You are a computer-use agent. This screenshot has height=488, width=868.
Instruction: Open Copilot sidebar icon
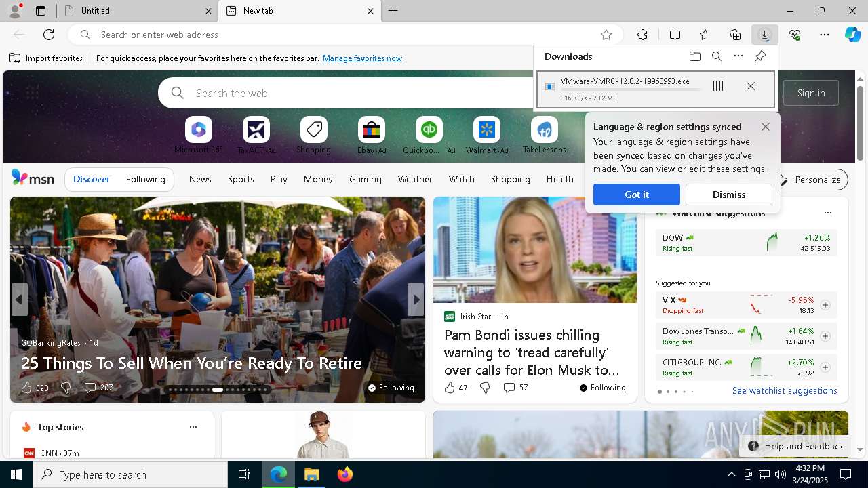(x=852, y=35)
